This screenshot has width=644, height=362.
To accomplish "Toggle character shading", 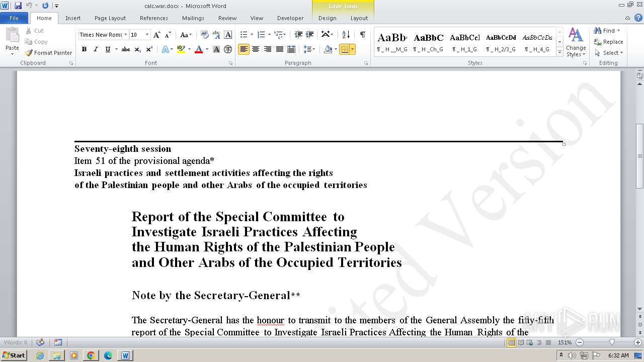I will 216,49.
